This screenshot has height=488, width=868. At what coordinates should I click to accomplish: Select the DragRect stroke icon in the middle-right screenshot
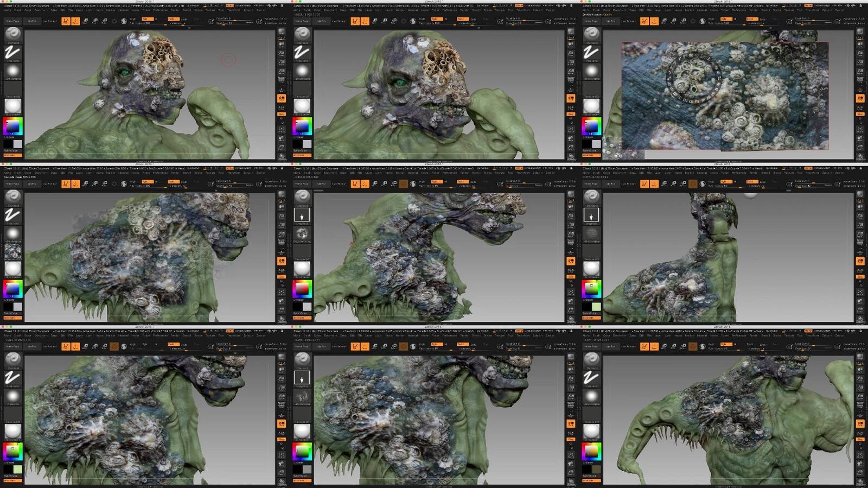tap(591, 216)
